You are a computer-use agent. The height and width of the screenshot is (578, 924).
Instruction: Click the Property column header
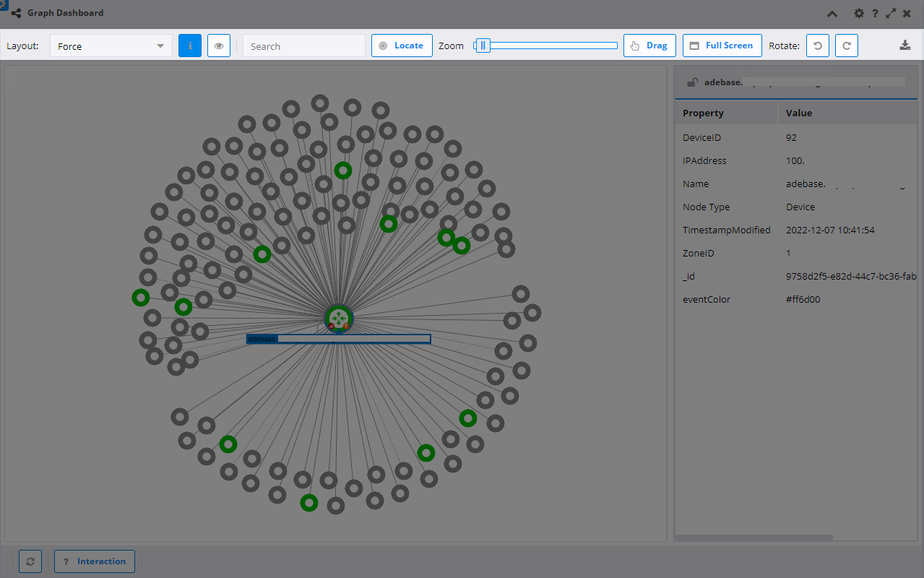726,113
